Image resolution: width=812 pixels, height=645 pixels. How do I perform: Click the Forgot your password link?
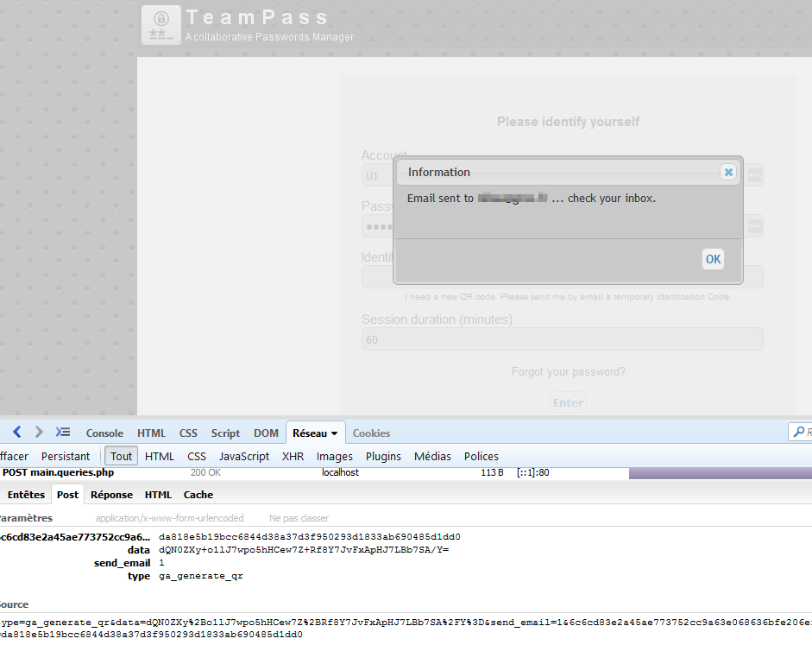coord(568,371)
